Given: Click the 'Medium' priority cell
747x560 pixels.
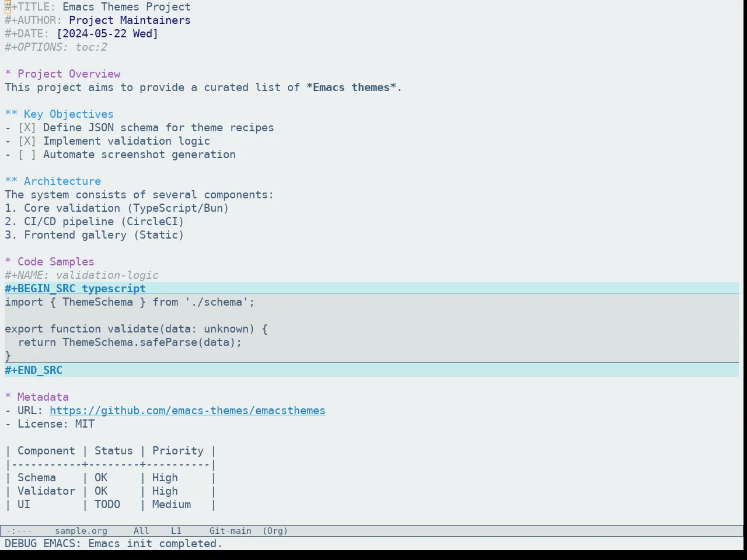Looking at the screenshot, I should pos(172,505).
